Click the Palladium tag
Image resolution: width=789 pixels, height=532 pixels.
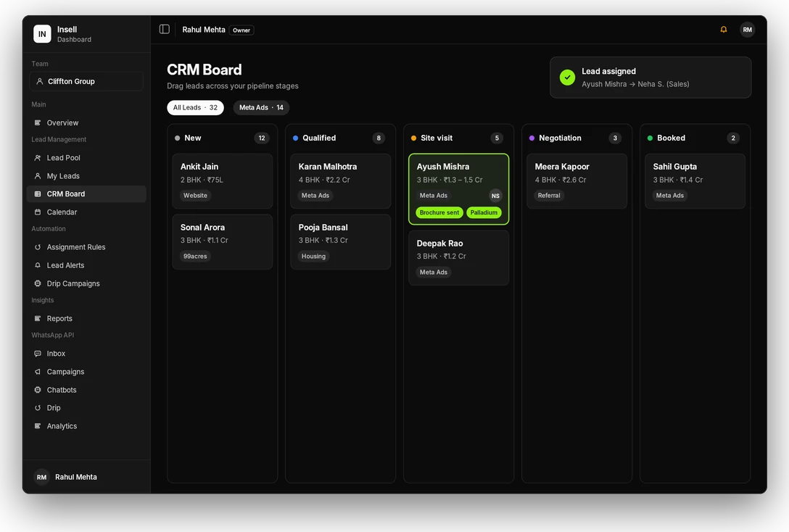click(484, 212)
